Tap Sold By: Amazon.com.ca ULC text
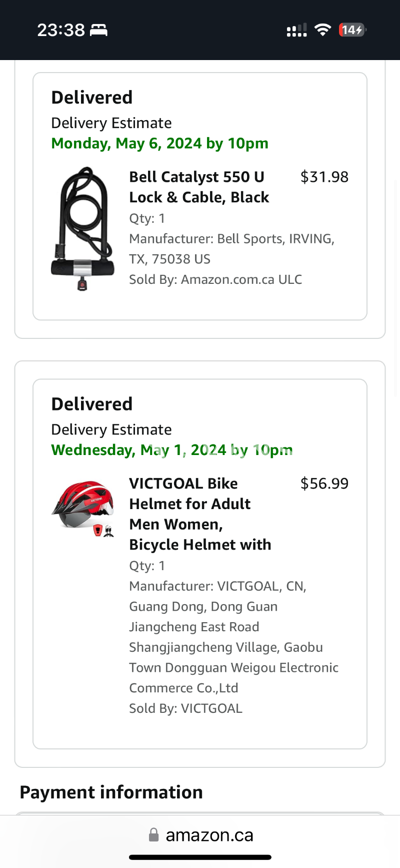Image resolution: width=400 pixels, height=868 pixels. point(215,279)
